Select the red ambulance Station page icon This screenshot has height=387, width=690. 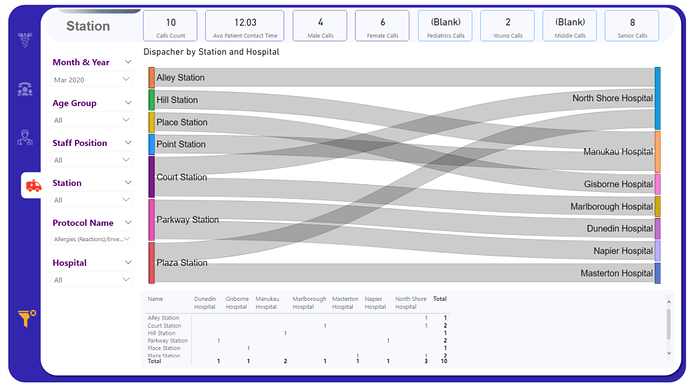coord(33,186)
